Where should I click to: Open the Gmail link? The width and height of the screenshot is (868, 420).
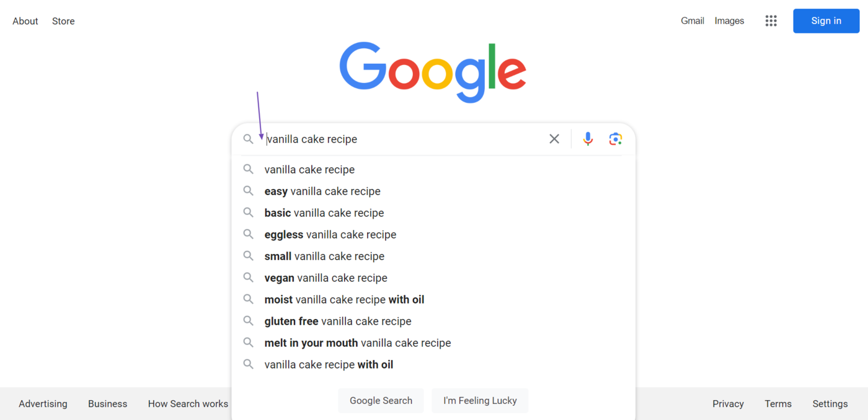[692, 20]
